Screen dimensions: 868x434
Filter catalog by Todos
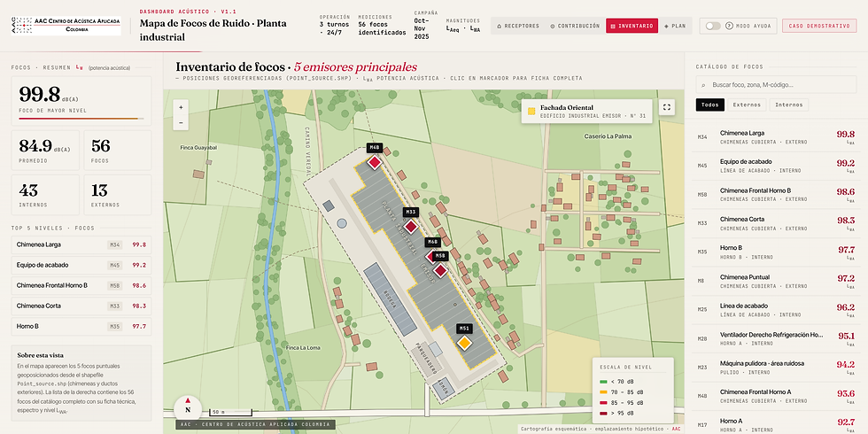pyautogui.click(x=709, y=105)
